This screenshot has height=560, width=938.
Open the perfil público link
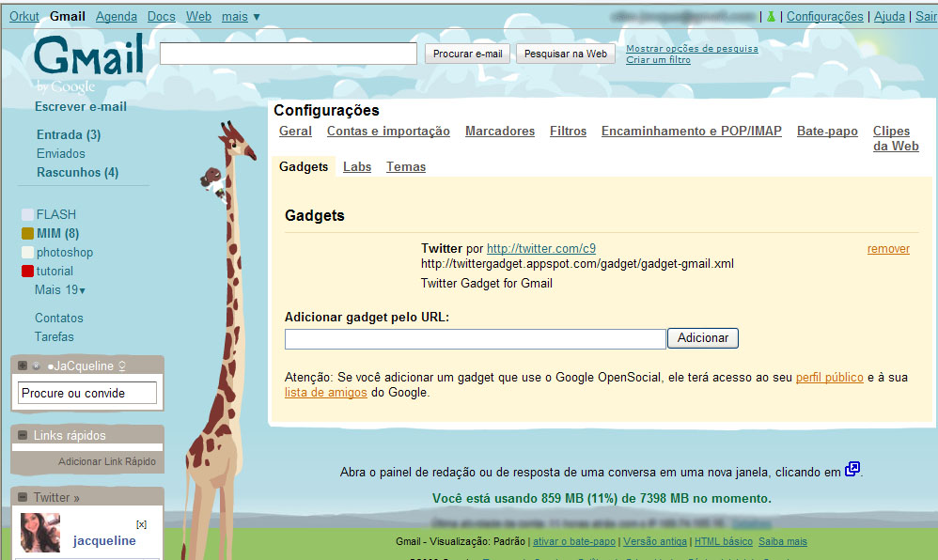tap(830, 378)
